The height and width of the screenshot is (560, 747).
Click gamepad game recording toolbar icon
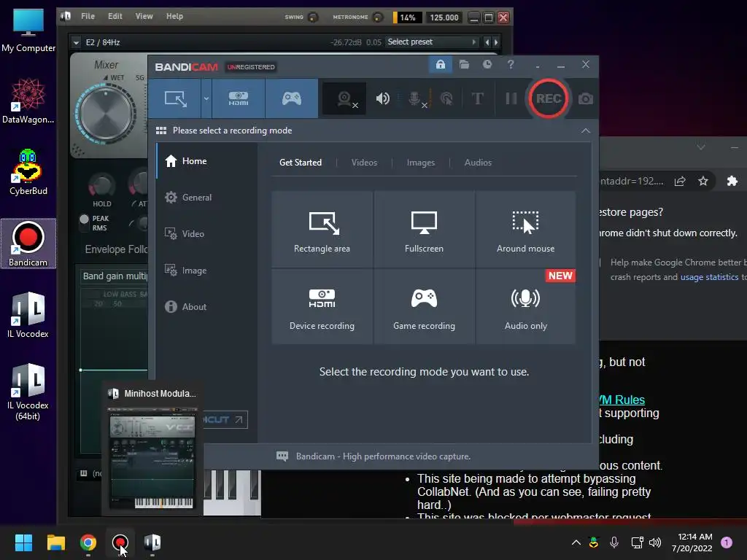click(292, 98)
